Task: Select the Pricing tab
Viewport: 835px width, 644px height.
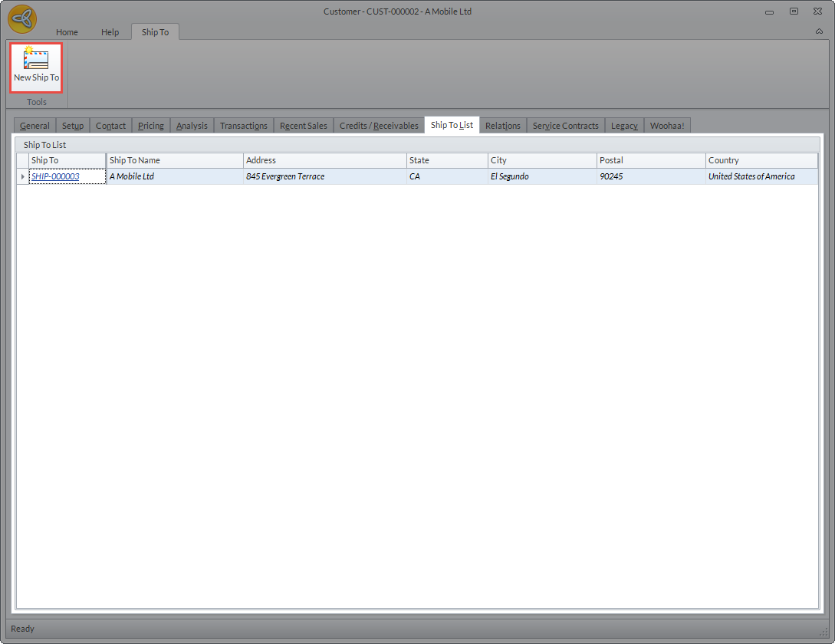Action: click(x=151, y=126)
